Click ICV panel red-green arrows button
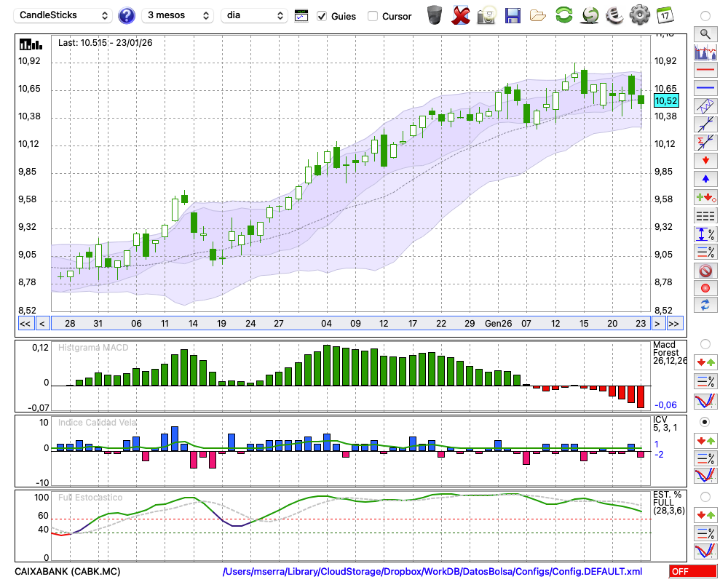This screenshot has height=582, width=728. [x=705, y=440]
